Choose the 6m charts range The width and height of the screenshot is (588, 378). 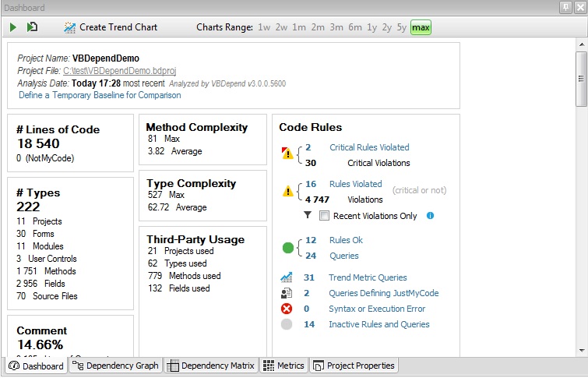pos(355,27)
